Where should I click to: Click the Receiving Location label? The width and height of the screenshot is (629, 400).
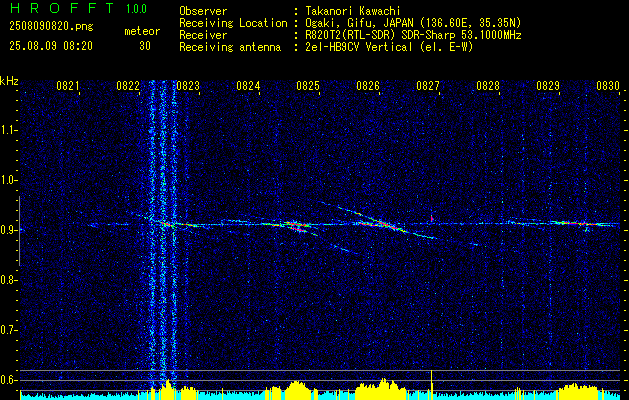233,23
